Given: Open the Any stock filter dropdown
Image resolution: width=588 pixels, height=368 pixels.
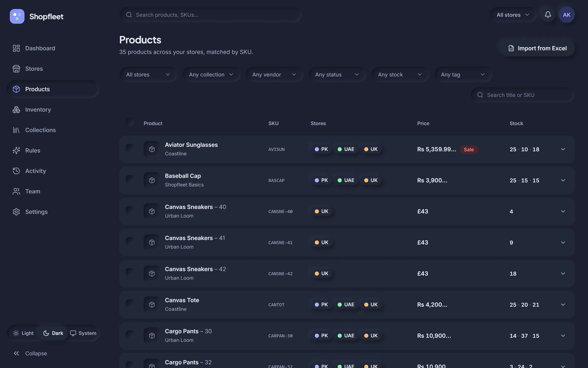Looking at the screenshot, I should tap(400, 74).
